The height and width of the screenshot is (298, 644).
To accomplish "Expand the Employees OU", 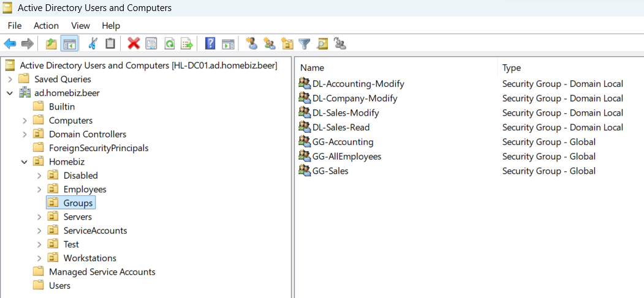I will [39, 189].
